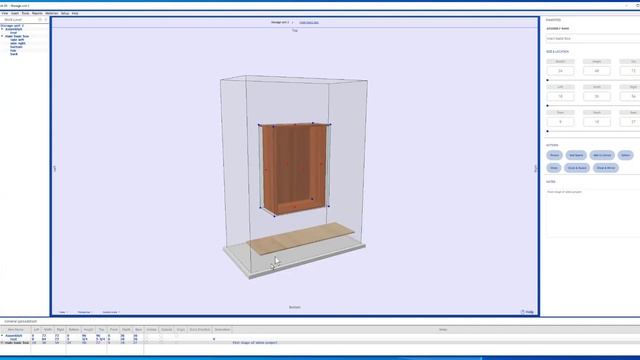The width and height of the screenshot is (640, 360).
Task: Click the Grain Direction column header
Action: coord(200,329)
